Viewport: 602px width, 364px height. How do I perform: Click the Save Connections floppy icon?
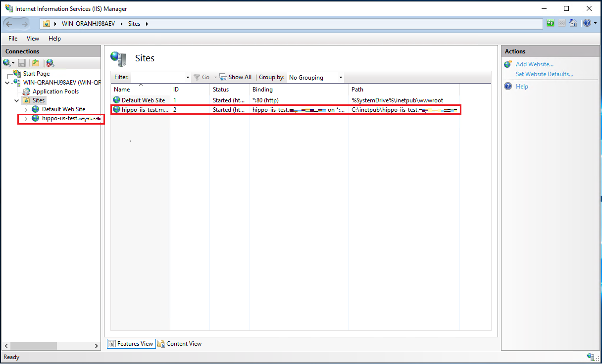click(22, 63)
